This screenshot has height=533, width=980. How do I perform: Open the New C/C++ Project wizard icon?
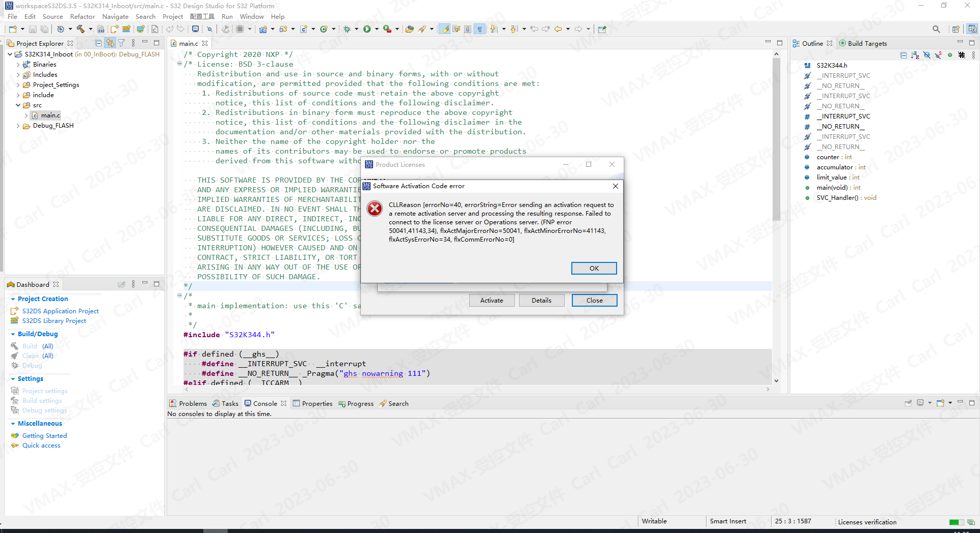pyautogui.click(x=263, y=29)
